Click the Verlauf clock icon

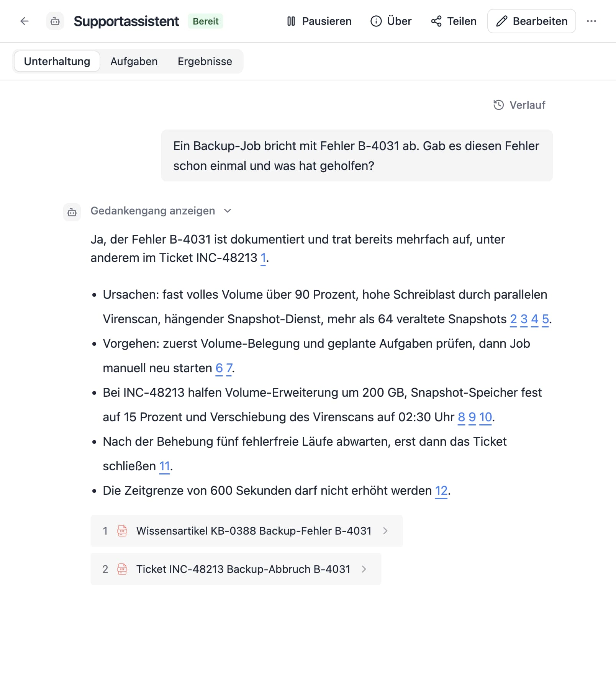(x=498, y=105)
